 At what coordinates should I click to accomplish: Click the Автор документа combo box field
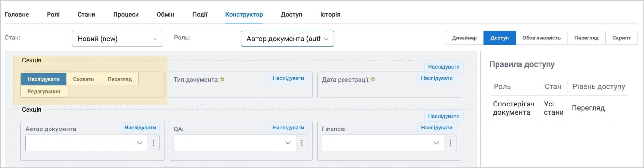click(x=86, y=143)
